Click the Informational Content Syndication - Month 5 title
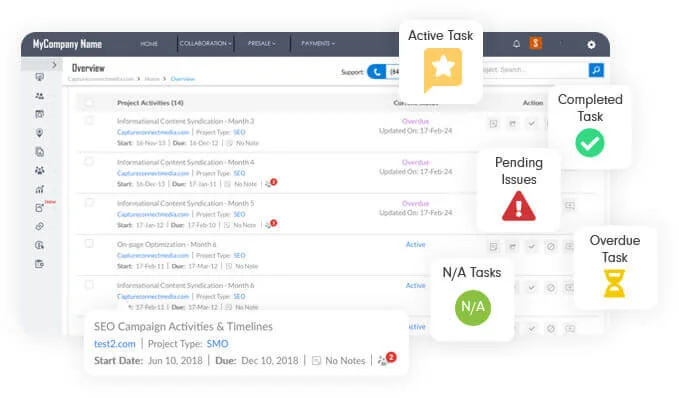Image resolution: width=679 pixels, height=398 pixels. tap(185, 203)
